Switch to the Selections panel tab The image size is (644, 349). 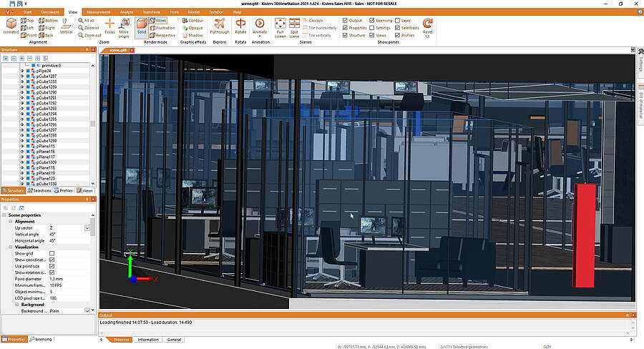39,191
